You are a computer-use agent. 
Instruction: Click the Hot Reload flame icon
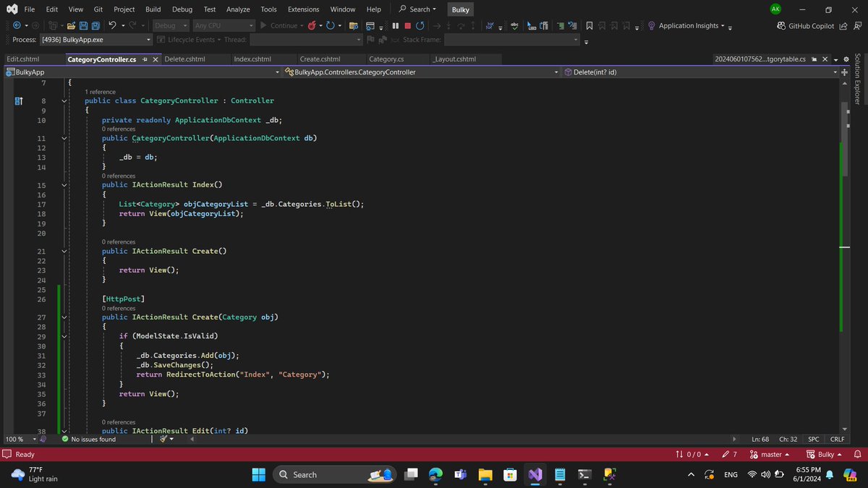(312, 25)
